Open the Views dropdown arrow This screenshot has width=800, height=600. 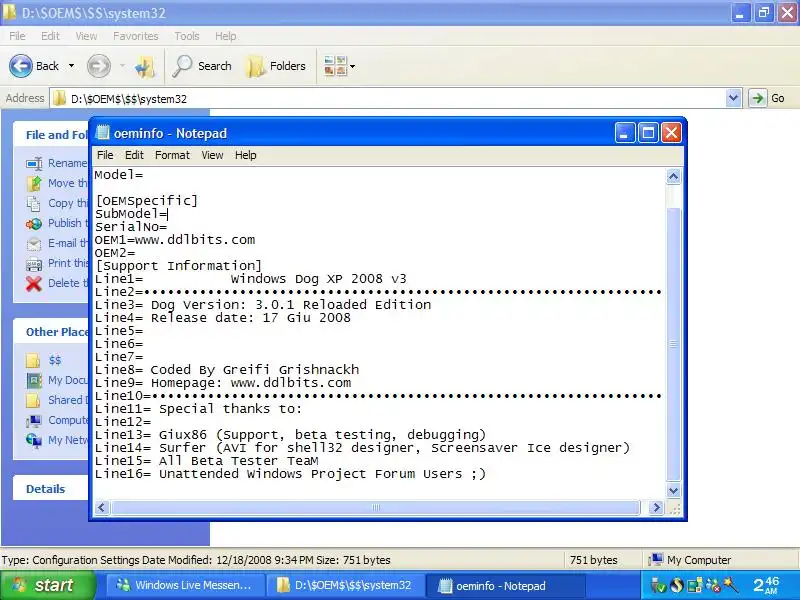(x=353, y=66)
